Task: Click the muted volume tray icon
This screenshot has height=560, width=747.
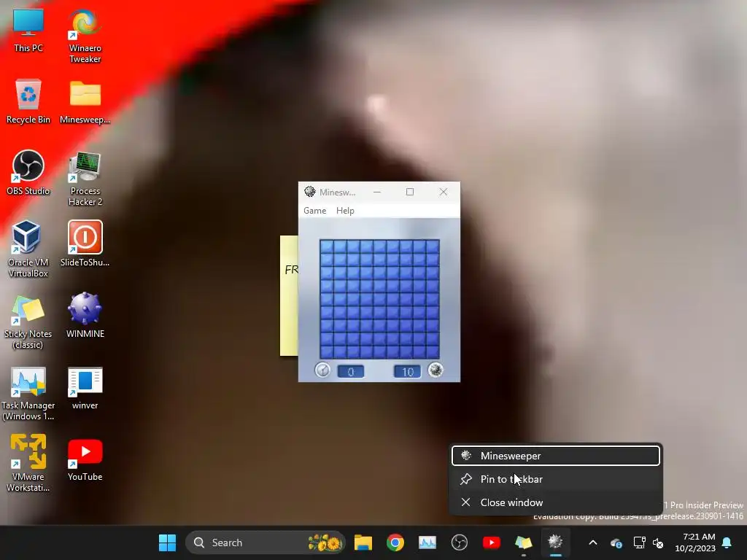Action: click(658, 542)
